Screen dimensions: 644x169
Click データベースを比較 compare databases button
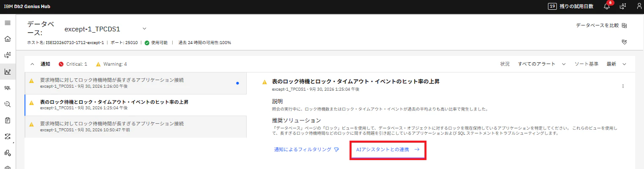point(601,25)
